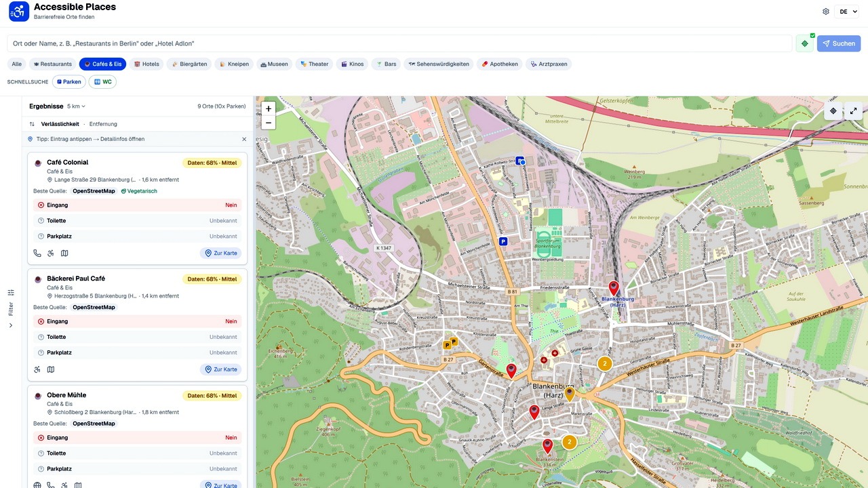Sort results by Verlässlichkeit
The width and height of the screenshot is (868, 488).
pos(60,124)
